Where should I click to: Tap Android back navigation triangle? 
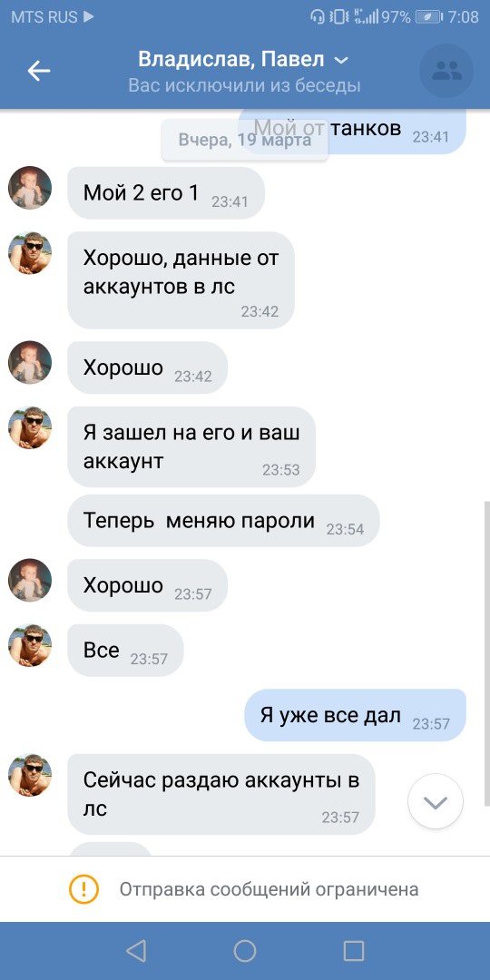[135, 951]
